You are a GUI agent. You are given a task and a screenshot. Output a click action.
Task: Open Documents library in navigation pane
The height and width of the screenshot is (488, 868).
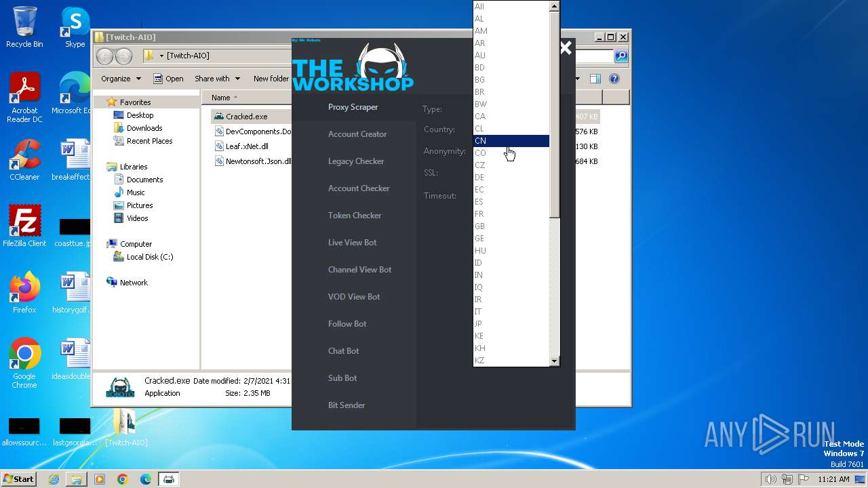(144, 180)
